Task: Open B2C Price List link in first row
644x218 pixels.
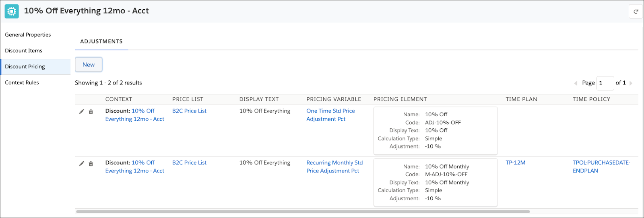Action: click(x=189, y=111)
